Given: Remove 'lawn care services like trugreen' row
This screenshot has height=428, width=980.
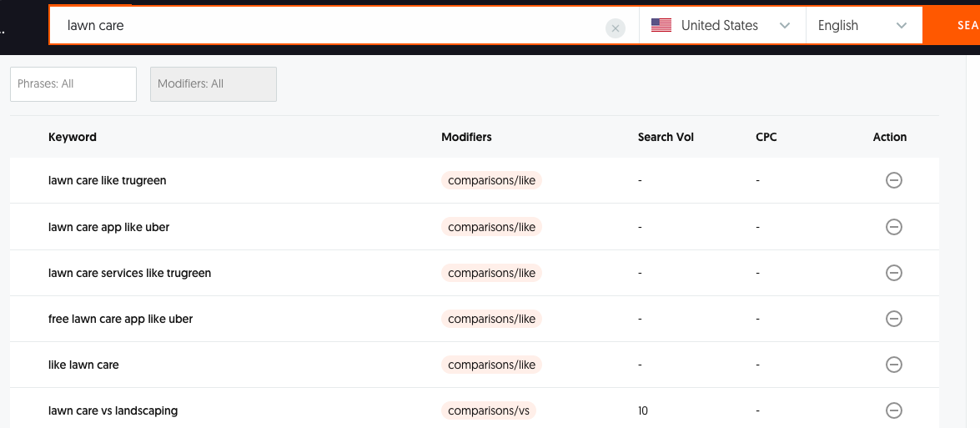Looking at the screenshot, I should (893, 273).
